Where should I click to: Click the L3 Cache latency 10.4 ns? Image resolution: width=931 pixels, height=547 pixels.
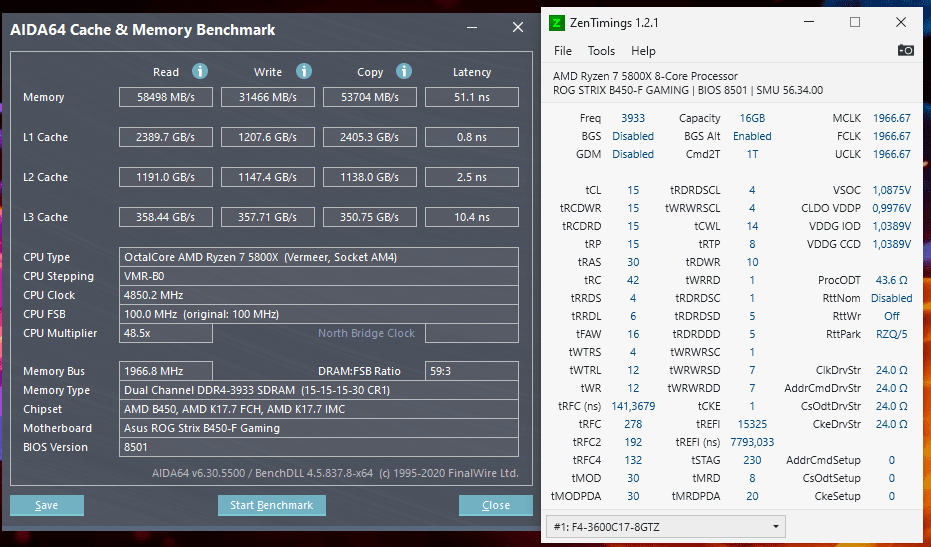472,217
